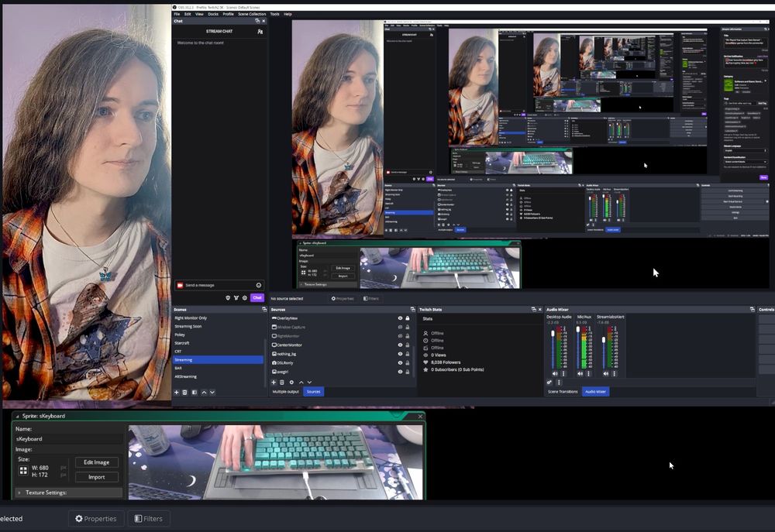Remove the selected source using the trash icon

281,383
